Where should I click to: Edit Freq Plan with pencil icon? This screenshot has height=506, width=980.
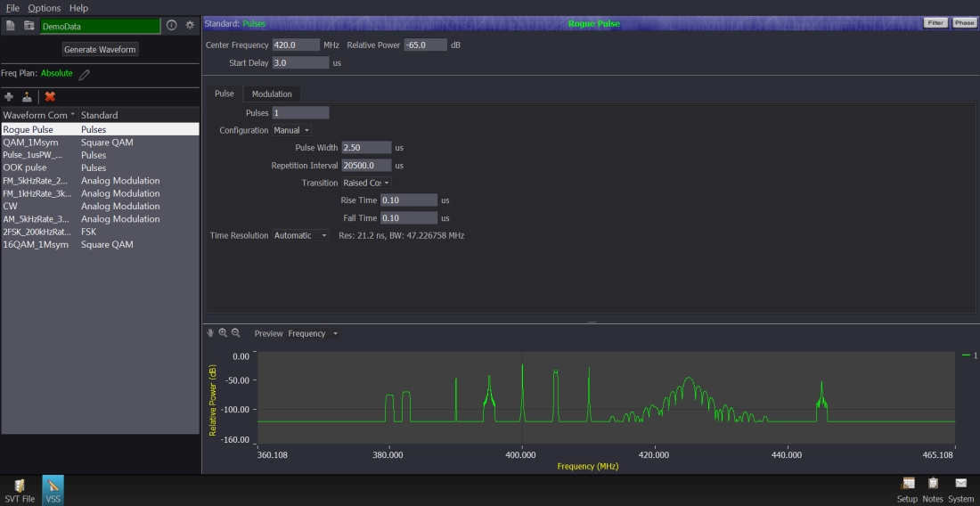(x=85, y=74)
